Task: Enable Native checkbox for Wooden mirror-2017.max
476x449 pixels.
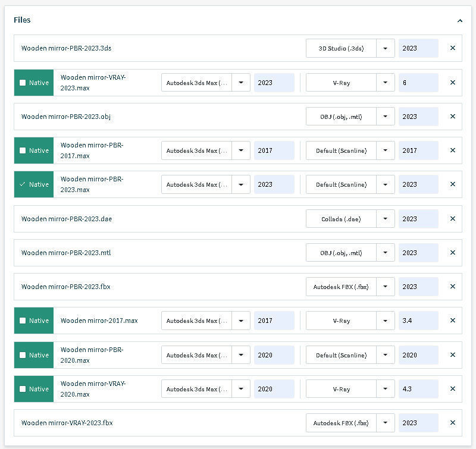Action: (x=23, y=321)
